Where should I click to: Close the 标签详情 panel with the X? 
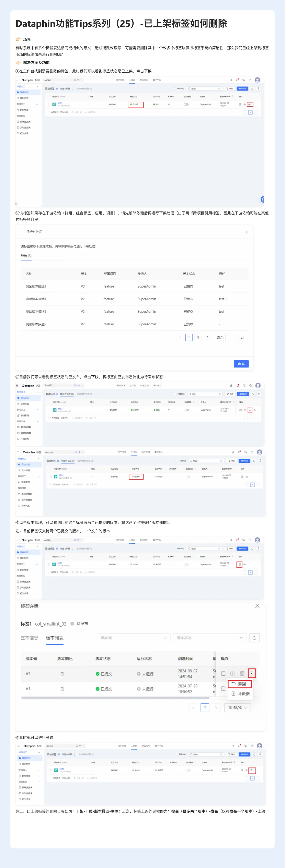(257, 606)
